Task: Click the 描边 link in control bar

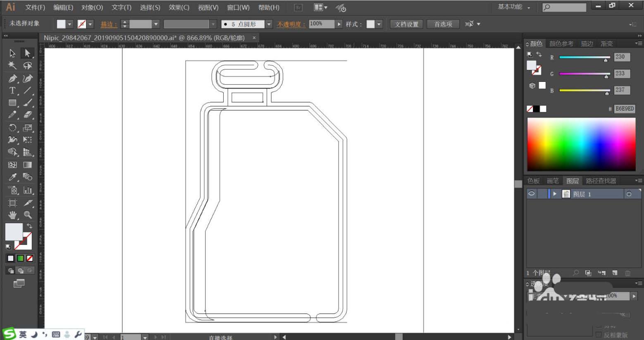Action: point(109,24)
